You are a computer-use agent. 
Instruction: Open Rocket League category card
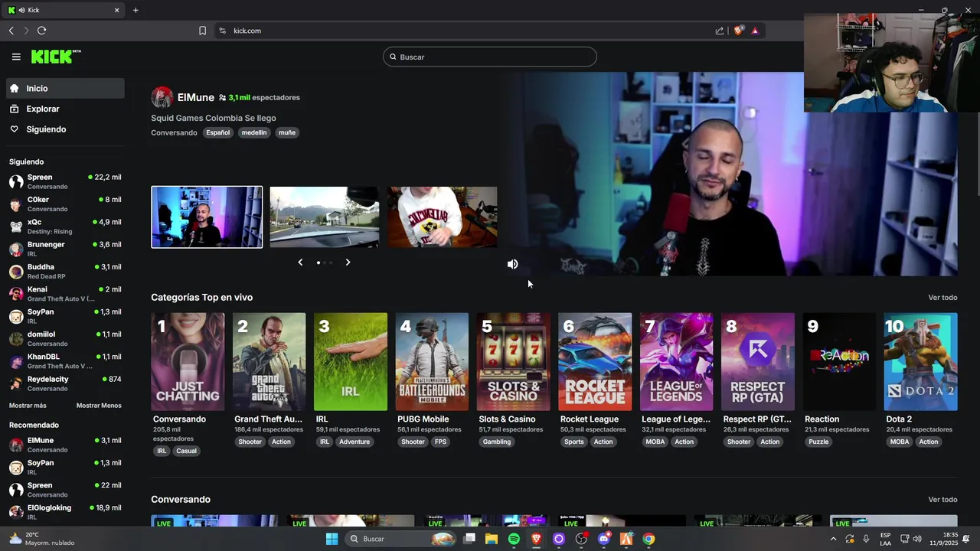point(595,361)
